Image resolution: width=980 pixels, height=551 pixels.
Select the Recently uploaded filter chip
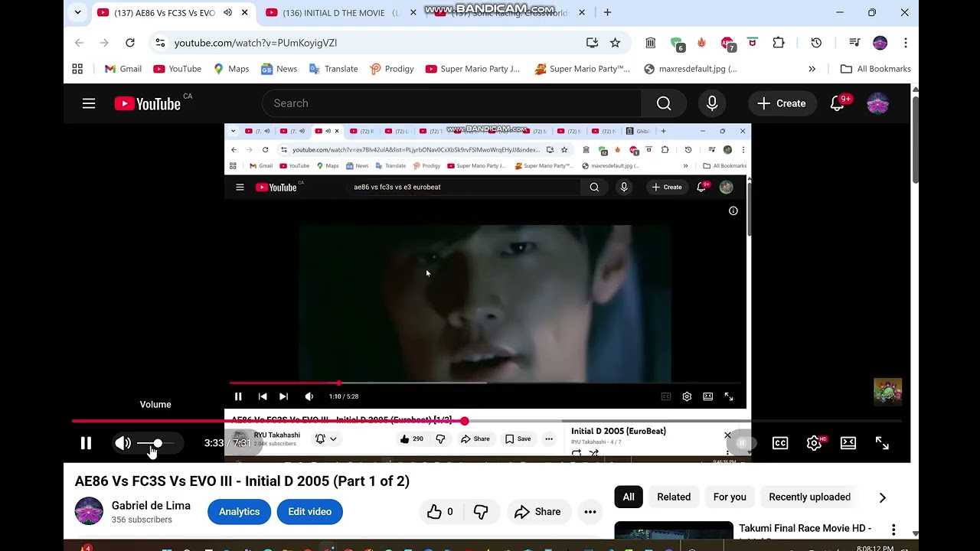(x=809, y=497)
